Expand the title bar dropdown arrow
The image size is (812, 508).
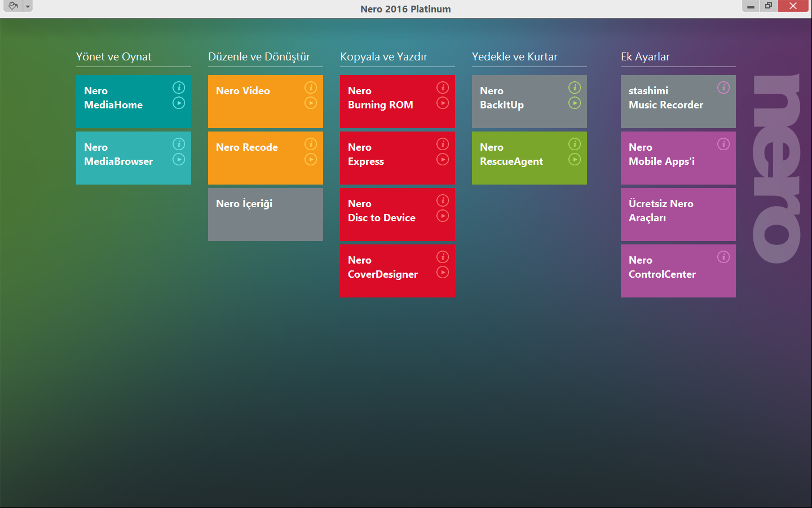click(28, 6)
